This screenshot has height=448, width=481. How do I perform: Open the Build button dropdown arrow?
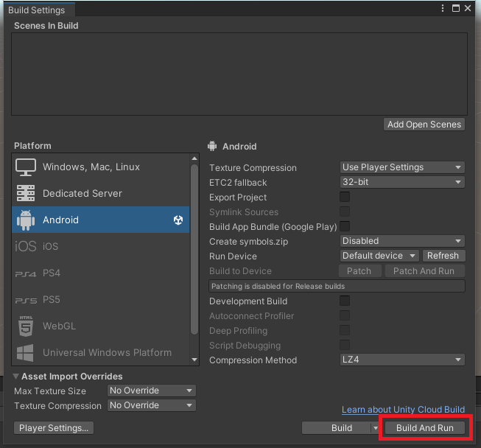tap(376, 428)
